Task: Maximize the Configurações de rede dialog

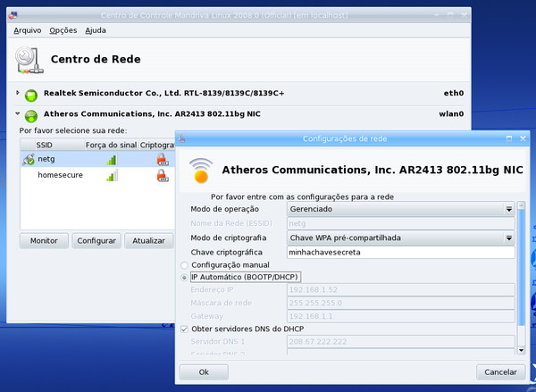Action: click(509, 138)
